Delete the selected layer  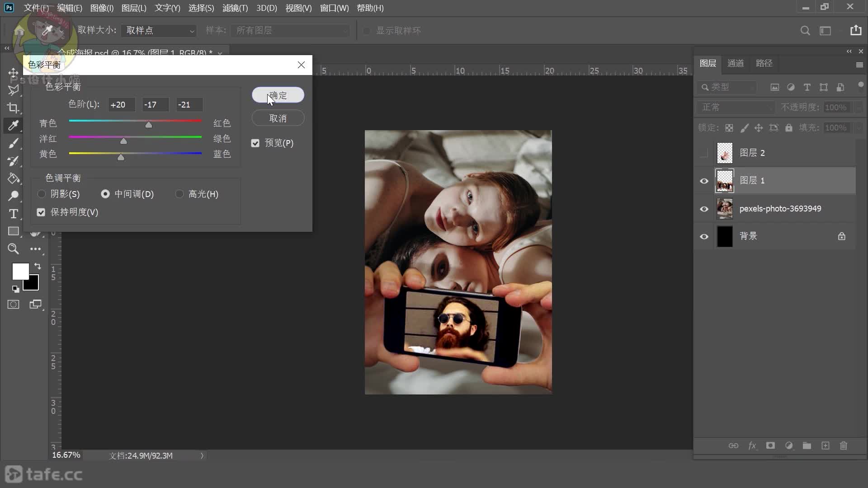[x=844, y=446]
